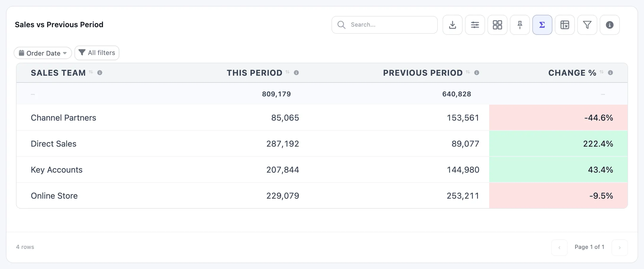Click the 809,179 total value
Screen dimensions: 644x269
pyautogui.click(x=276, y=94)
